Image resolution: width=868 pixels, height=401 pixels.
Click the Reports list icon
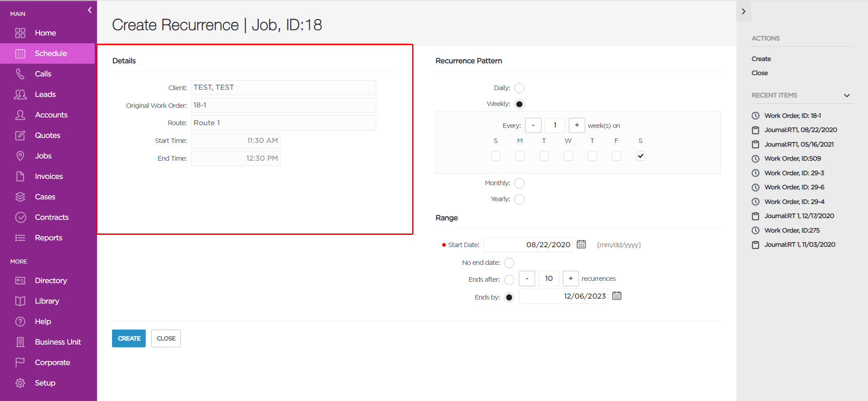coord(20,238)
